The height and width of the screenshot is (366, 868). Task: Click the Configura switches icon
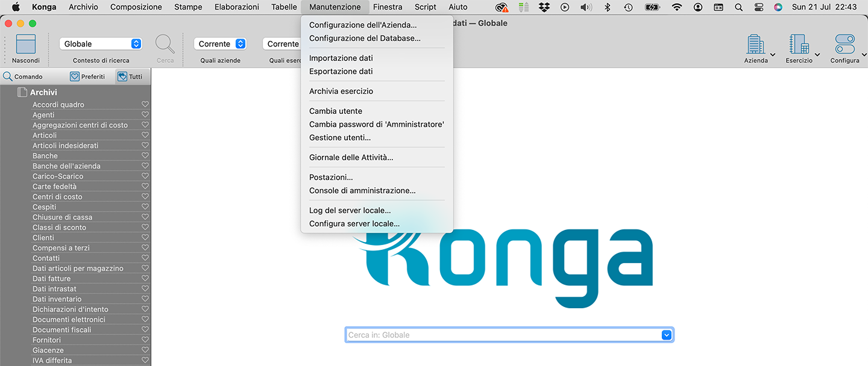tap(844, 45)
